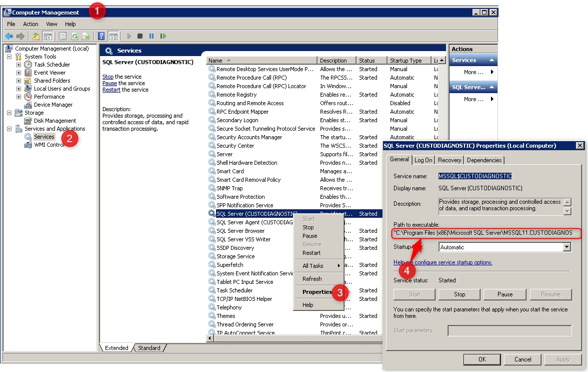Click the blue Back arrow in toolbar
The image size is (588, 372).
click(9, 36)
